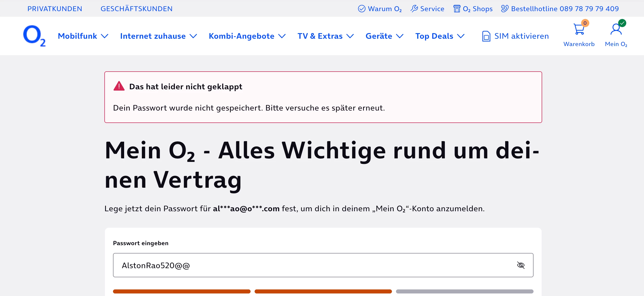
Task: Focus the Passwort eingeben input field
Action: [323, 265]
